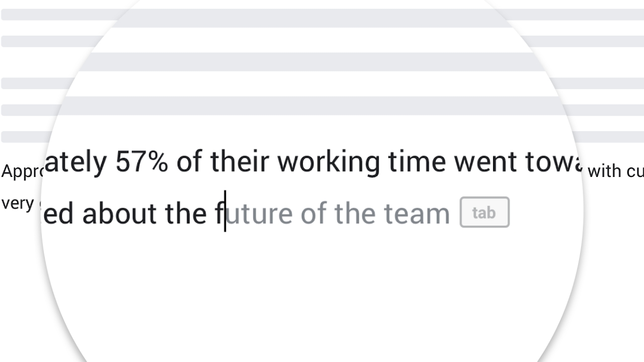The width and height of the screenshot is (644, 362).
Task: Click the second gray placeholder line from the top
Action: pyautogui.click(x=322, y=41)
